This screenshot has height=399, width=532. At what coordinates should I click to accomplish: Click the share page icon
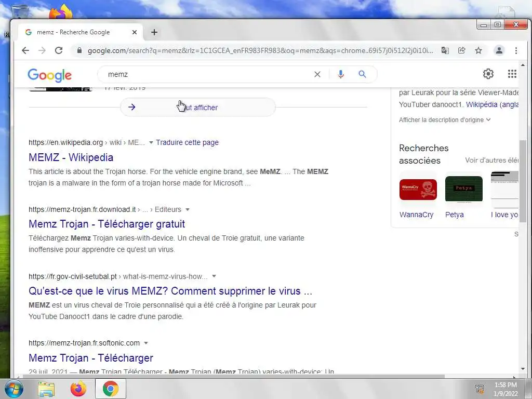(461, 50)
